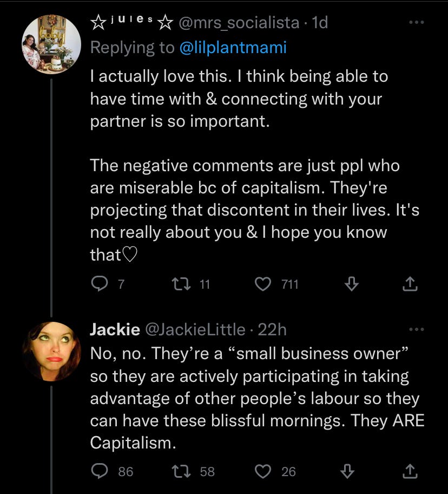Viewport: 448px width, 494px height.
Task: Click the Jackie display name
Action: [x=115, y=329]
